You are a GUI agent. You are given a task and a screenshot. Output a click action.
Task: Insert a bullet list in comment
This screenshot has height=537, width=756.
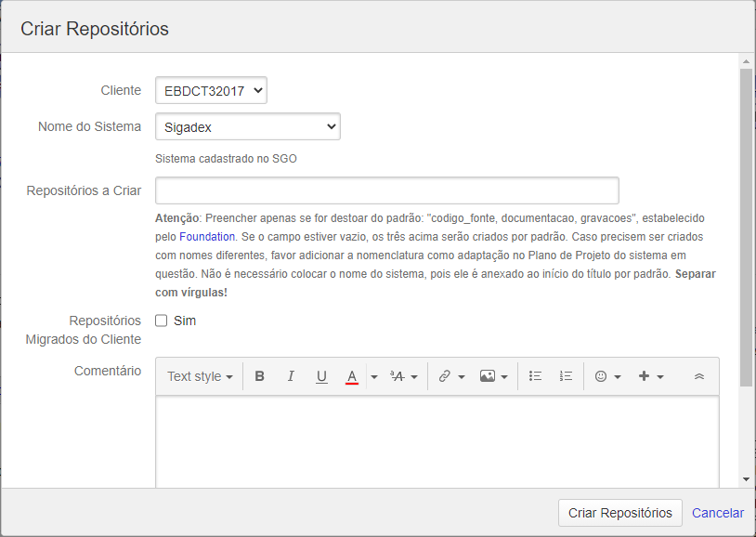pyautogui.click(x=535, y=376)
